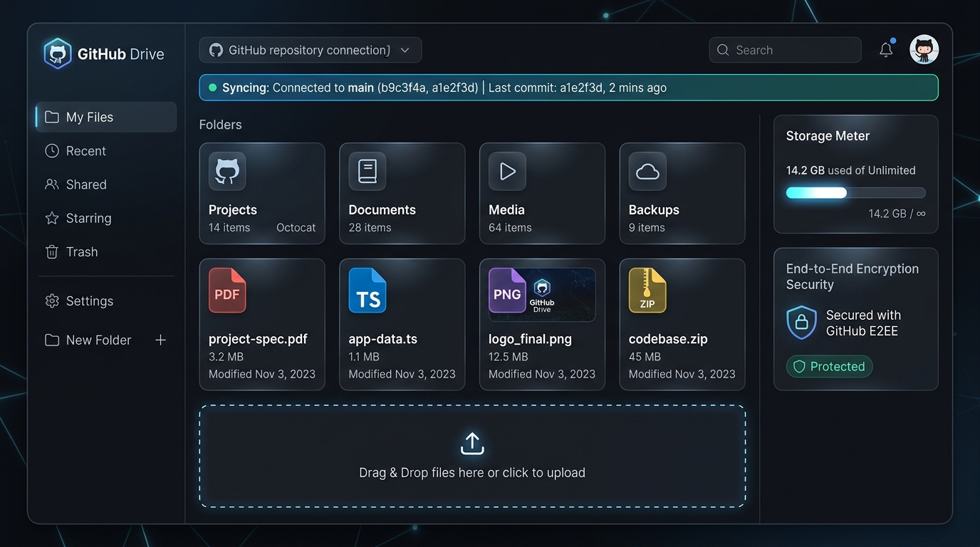This screenshot has height=547, width=980.
Task: Click the Syncing status banner text
Action: point(444,88)
